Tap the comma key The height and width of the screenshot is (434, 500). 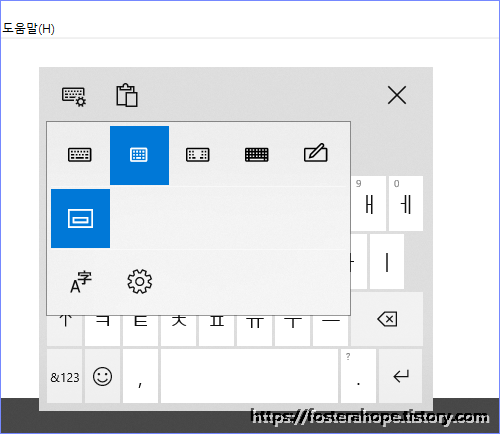click(x=140, y=377)
